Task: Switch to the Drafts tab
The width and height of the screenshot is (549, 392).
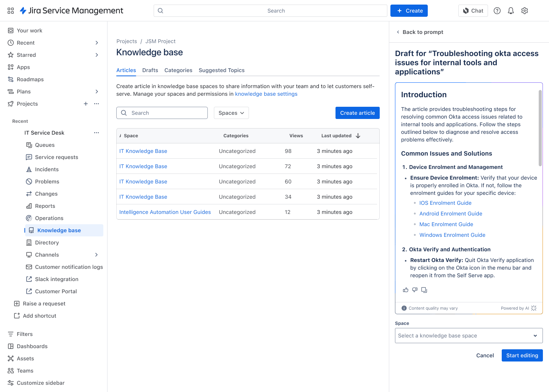Action: point(150,70)
